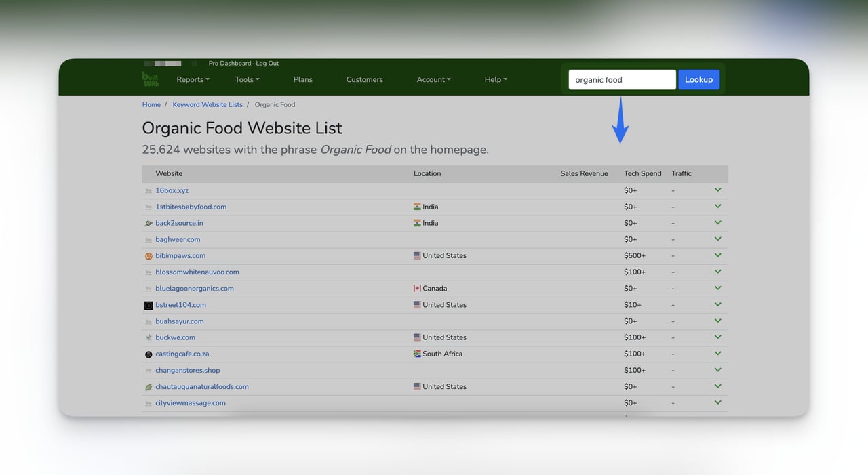Click the organic food search field

point(622,79)
